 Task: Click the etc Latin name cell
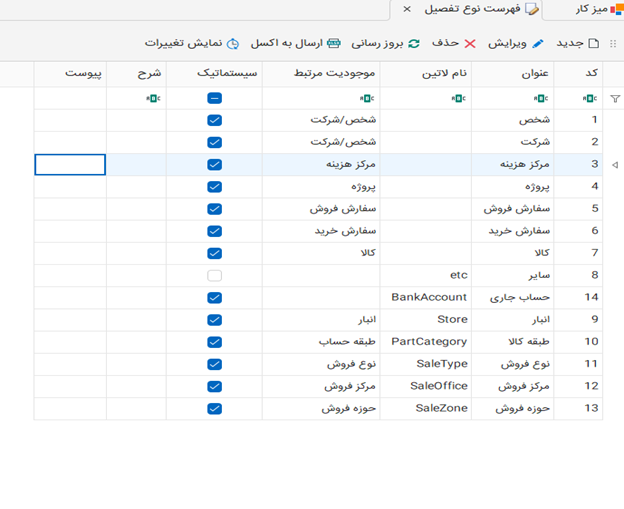[426, 275]
